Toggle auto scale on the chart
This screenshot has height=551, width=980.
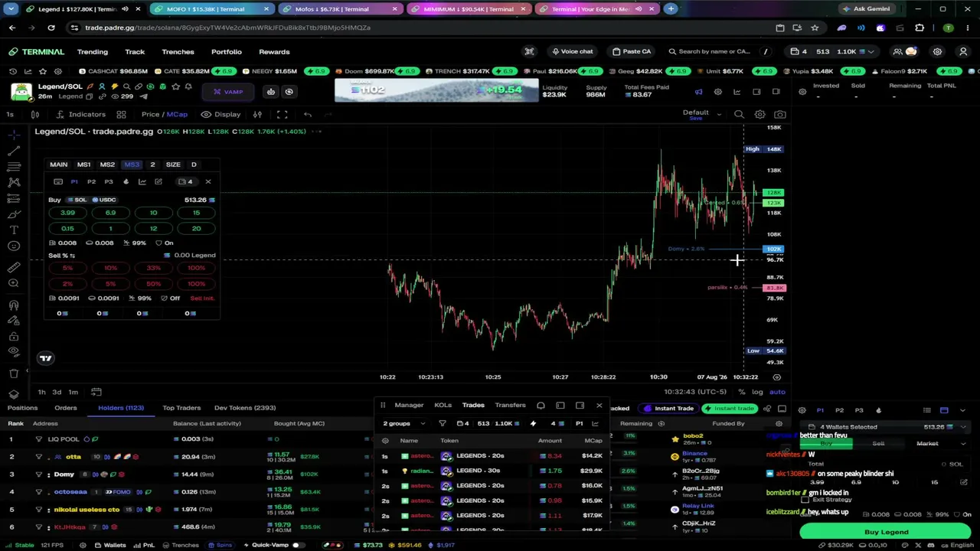point(777,392)
